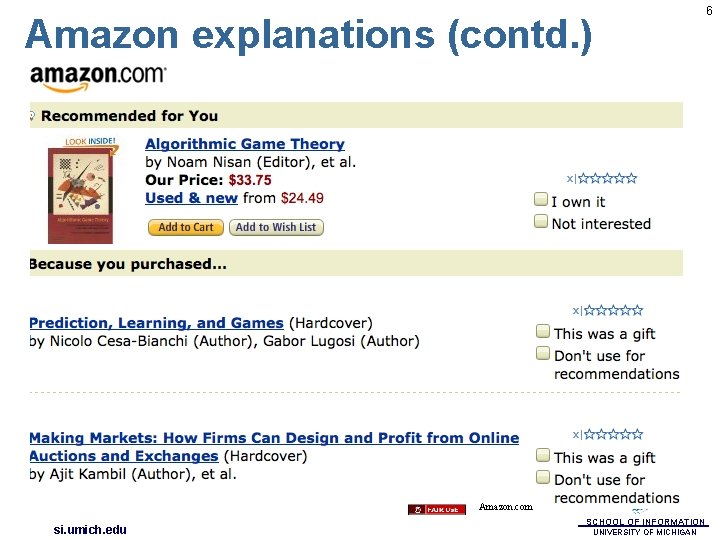720x540 pixels.
Task: Clear the rating x beside Algorithmic Game Theory stars
Action: pyautogui.click(x=570, y=179)
